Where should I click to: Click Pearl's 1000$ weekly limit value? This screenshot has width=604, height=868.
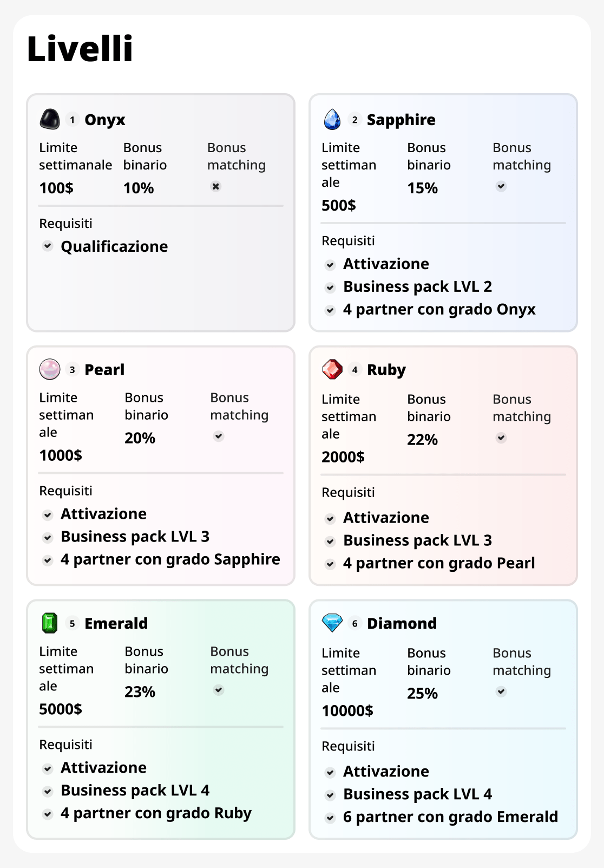coord(61,455)
